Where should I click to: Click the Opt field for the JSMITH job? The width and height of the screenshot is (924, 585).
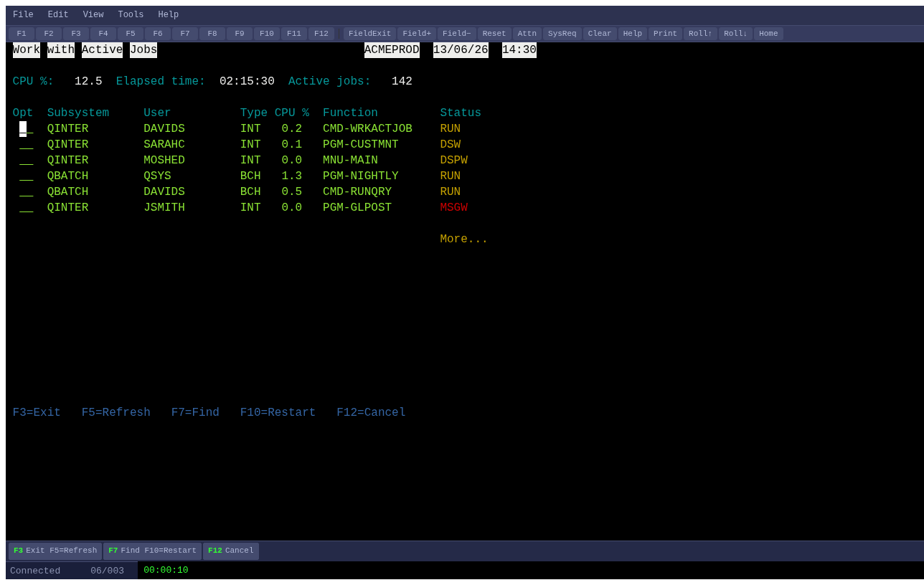point(27,208)
